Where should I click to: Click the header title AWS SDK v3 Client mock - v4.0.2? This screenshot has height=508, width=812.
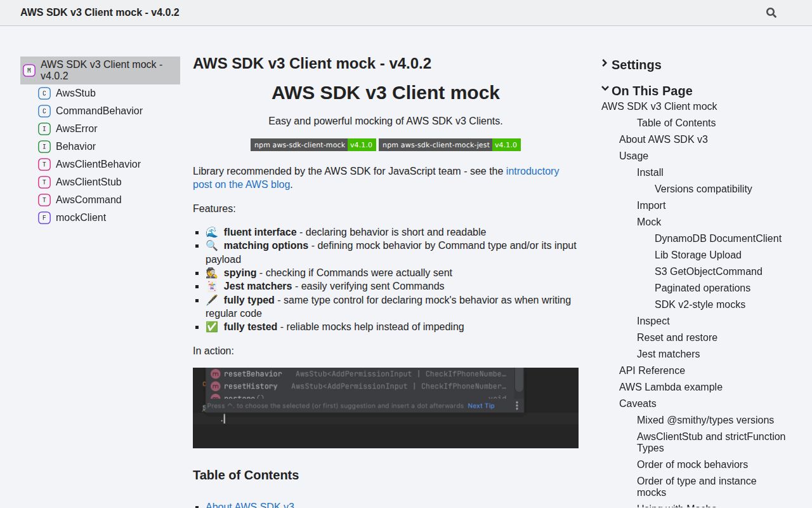pyautogui.click(x=100, y=12)
